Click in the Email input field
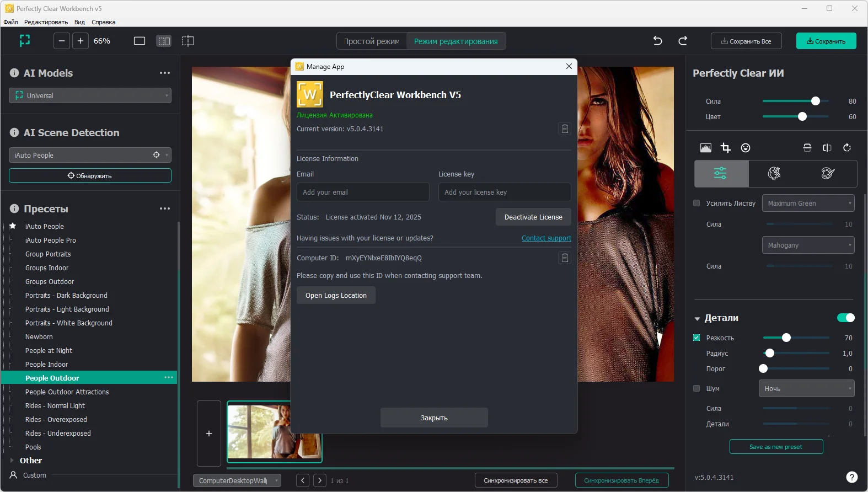Screen dimensions: 868x492 (362, 192)
